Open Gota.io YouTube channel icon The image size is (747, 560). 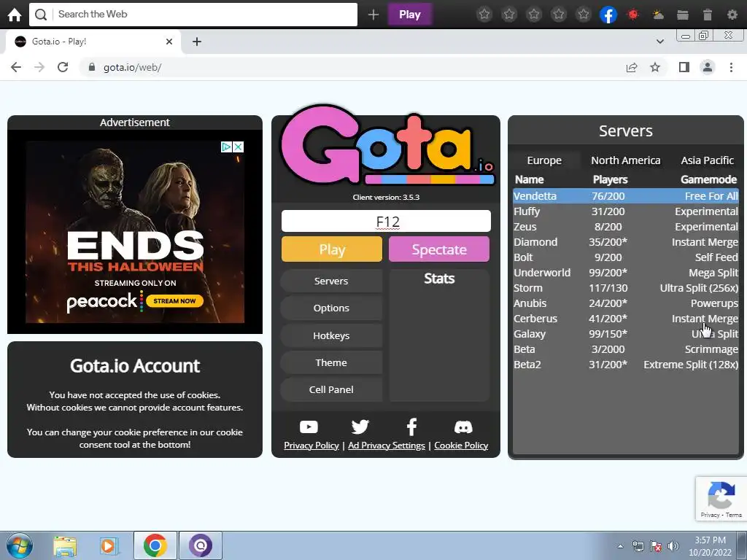[x=309, y=427]
